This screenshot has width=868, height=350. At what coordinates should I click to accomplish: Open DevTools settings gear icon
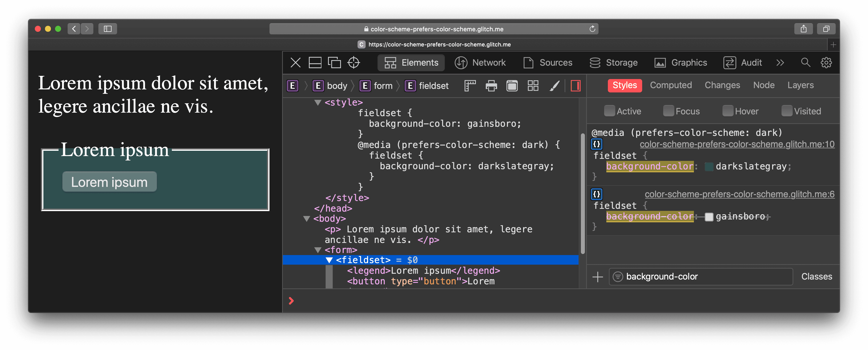click(828, 63)
